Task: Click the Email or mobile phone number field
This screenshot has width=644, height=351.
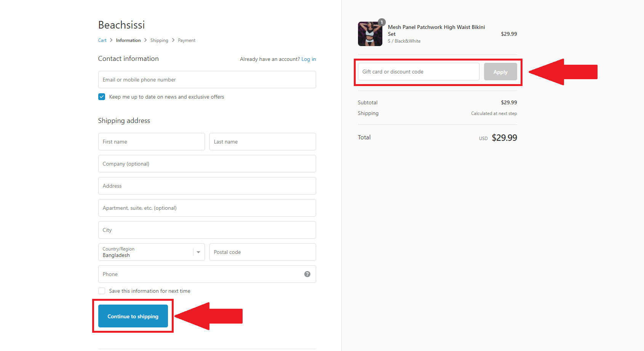Action: [207, 80]
